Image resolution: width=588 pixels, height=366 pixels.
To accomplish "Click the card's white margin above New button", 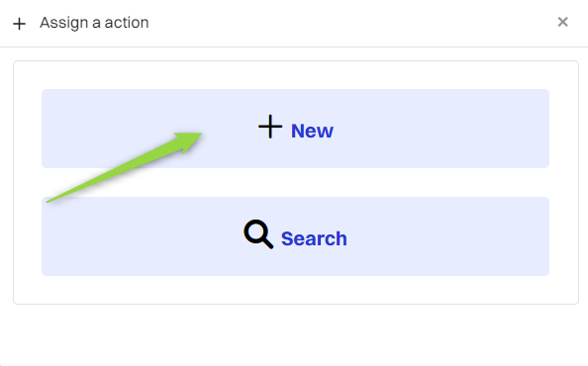I will pyautogui.click(x=296, y=75).
